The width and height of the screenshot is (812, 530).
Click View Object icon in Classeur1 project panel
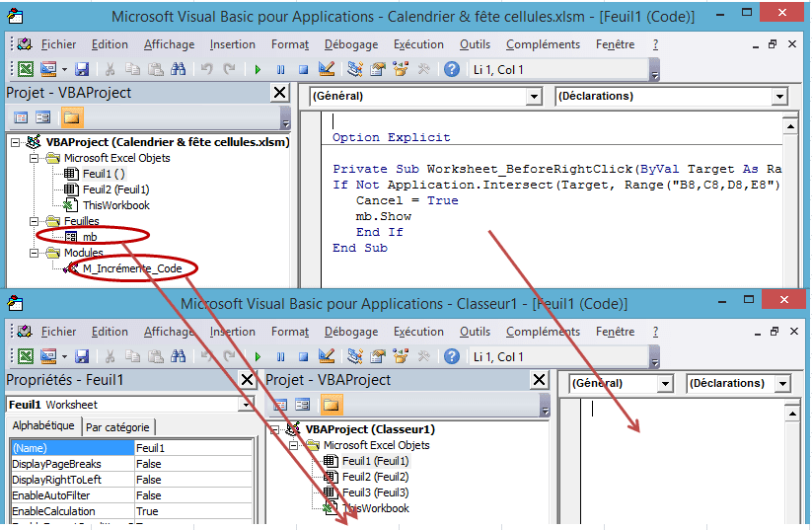tap(303, 405)
